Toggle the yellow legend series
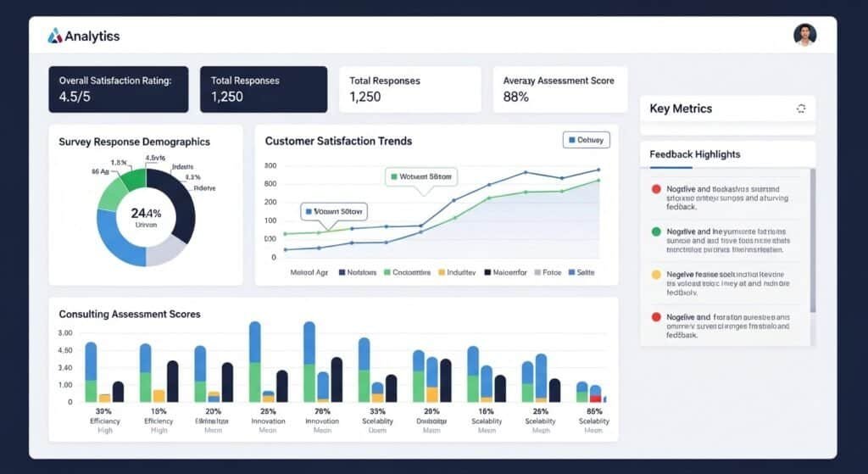868x474 pixels. [x=457, y=272]
